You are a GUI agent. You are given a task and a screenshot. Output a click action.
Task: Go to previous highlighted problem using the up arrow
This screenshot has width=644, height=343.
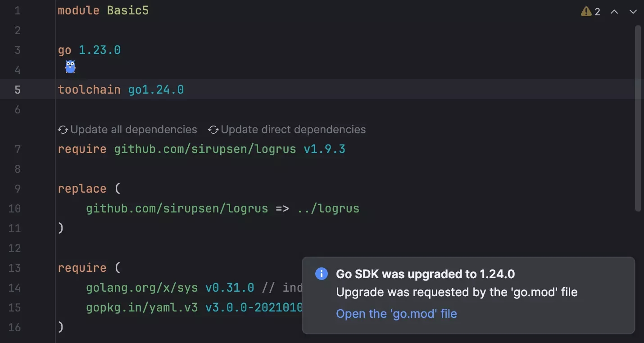(x=614, y=12)
